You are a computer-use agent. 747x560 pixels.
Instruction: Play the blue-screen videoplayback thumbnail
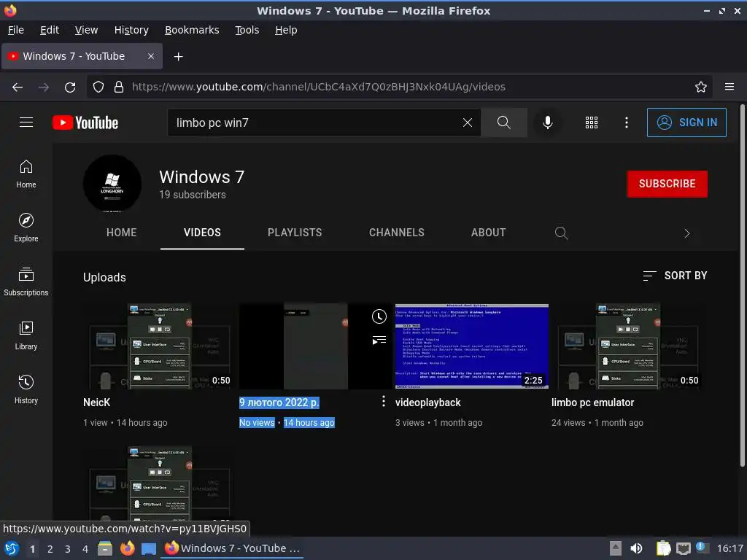pyautogui.click(x=472, y=346)
